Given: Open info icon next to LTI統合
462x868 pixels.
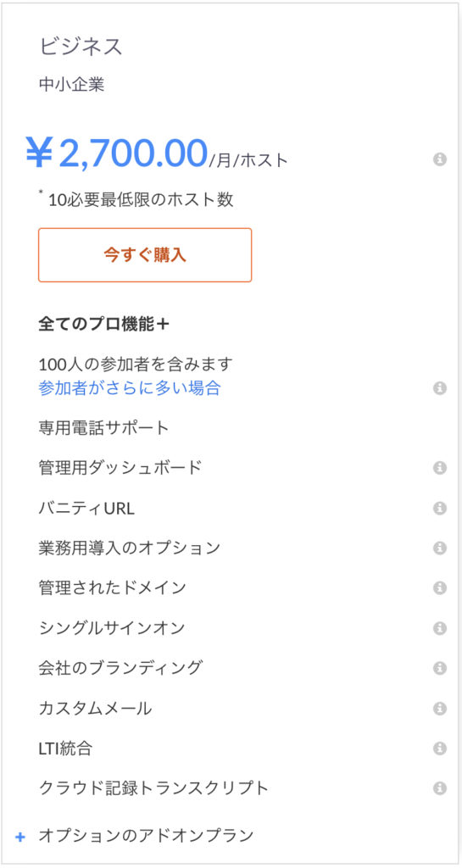Looking at the screenshot, I should coord(440,748).
